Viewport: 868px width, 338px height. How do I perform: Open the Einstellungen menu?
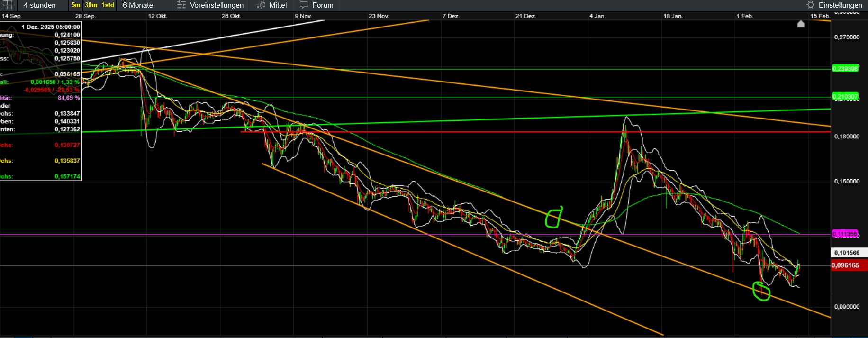(841, 5)
